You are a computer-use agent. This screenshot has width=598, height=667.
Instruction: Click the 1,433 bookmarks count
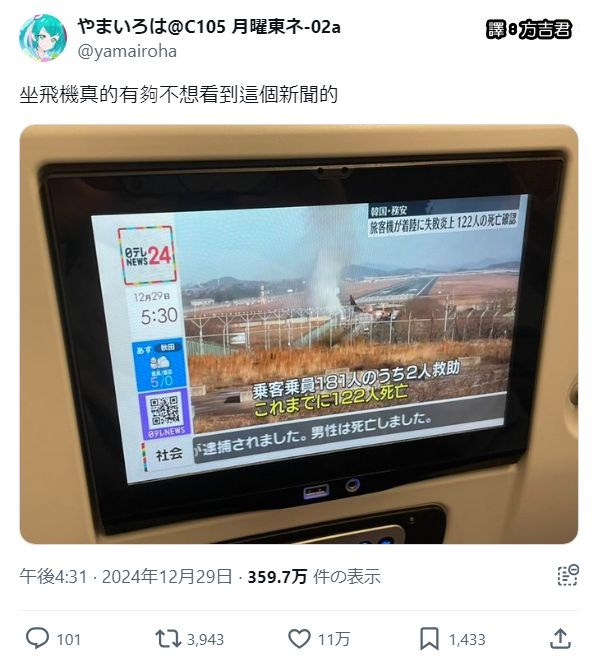(467, 639)
